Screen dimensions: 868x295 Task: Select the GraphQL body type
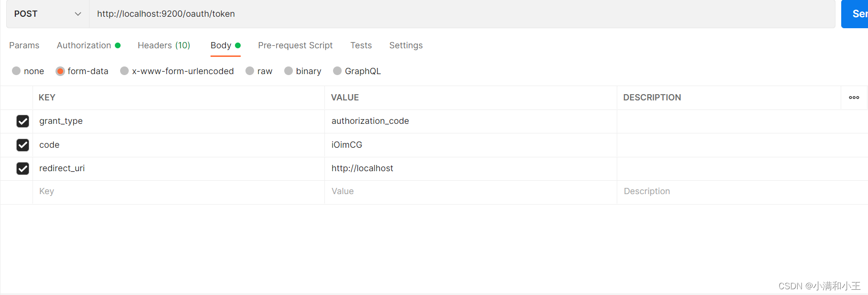[337, 71]
